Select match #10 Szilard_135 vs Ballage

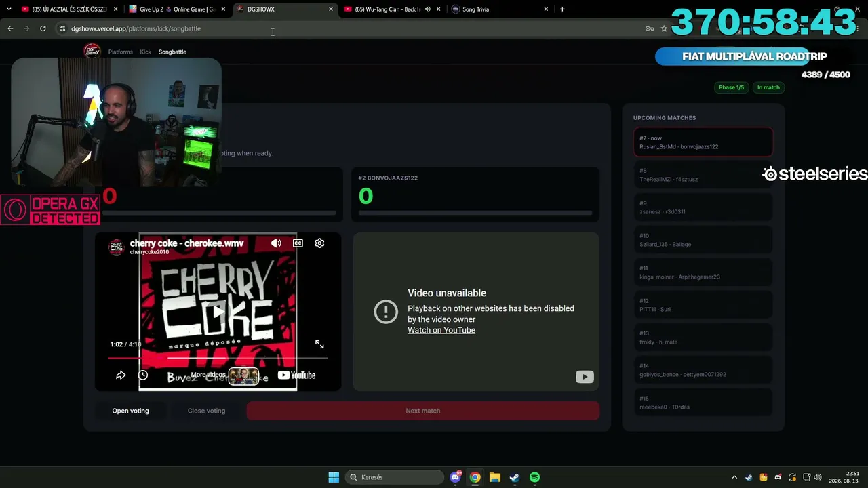tap(703, 240)
